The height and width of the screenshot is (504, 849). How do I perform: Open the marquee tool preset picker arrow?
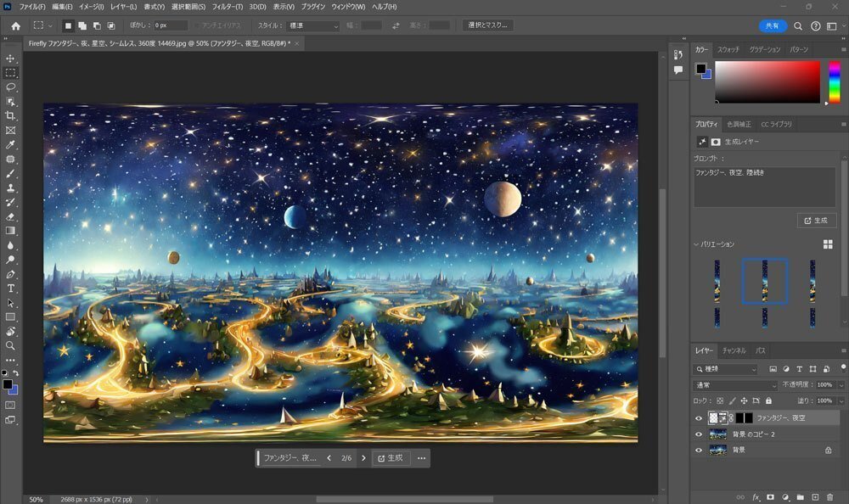50,25
